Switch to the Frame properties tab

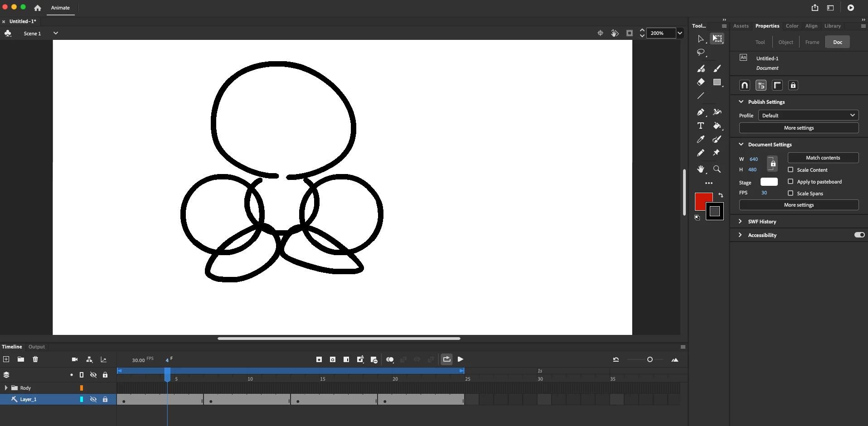point(812,42)
